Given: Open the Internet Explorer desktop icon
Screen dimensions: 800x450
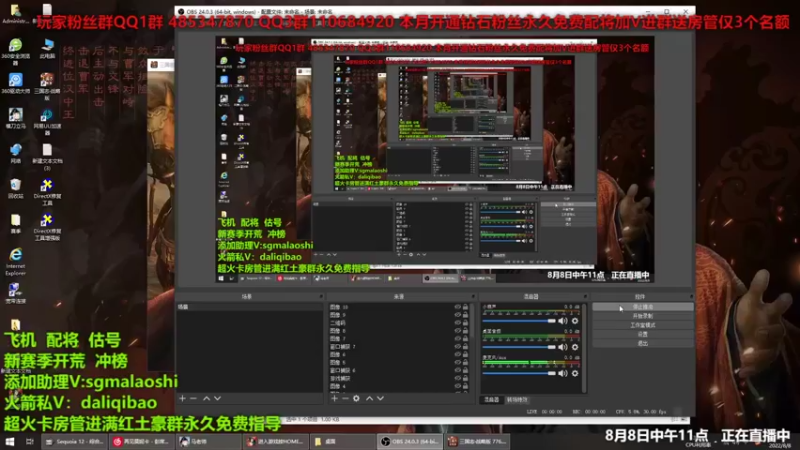Looking at the screenshot, I should [x=15, y=262].
